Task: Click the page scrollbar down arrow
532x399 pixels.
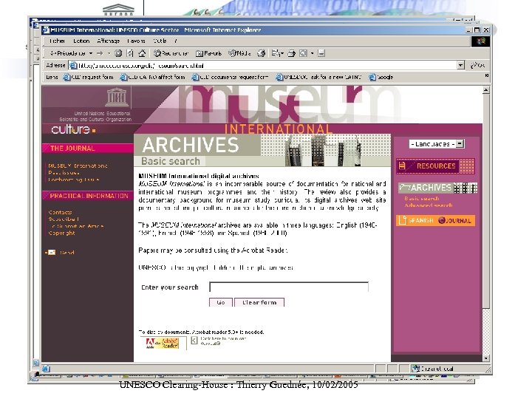Action: pyautogui.click(x=486, y=358)
